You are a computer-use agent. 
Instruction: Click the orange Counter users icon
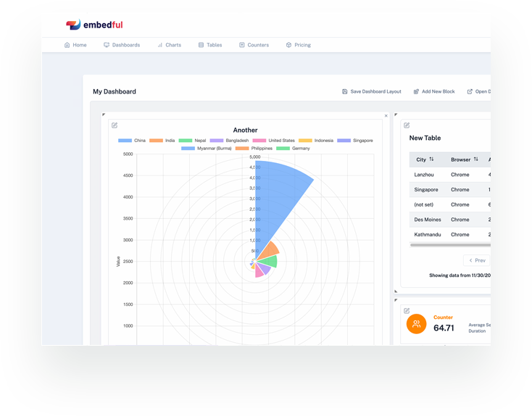[x=417, y=324]
